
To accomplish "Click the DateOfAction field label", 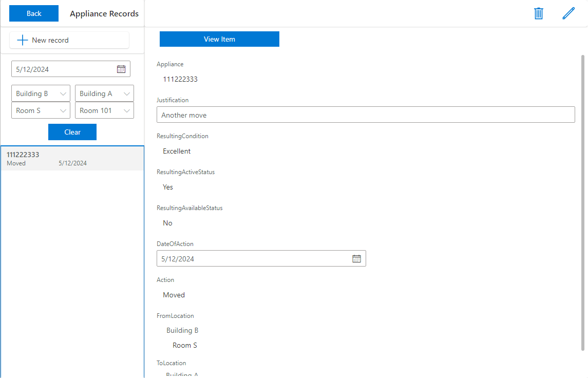I will [175, 244].
